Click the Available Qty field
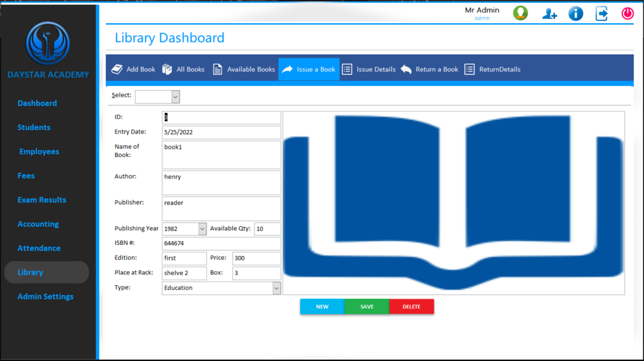This screenshot has width=644, height=361. [x=267, y=229]
